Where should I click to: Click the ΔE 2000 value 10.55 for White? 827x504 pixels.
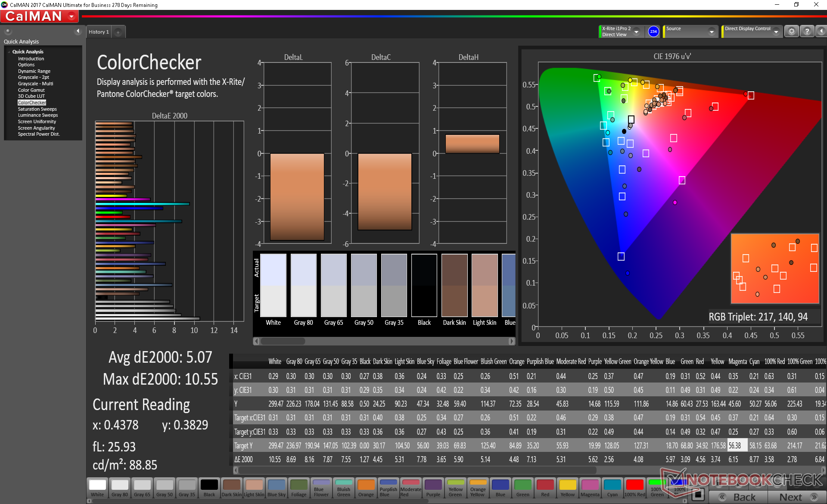(x=274, y=460)
